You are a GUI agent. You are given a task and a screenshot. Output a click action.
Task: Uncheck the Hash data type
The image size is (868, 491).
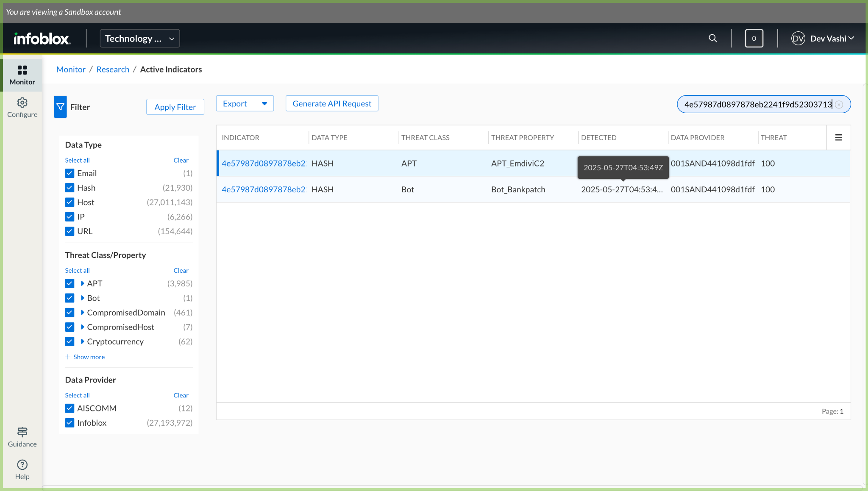click(x=70, y=188)
